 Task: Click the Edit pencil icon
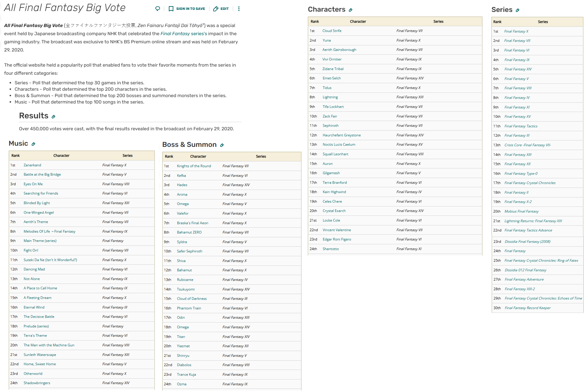tap(216, 9)
